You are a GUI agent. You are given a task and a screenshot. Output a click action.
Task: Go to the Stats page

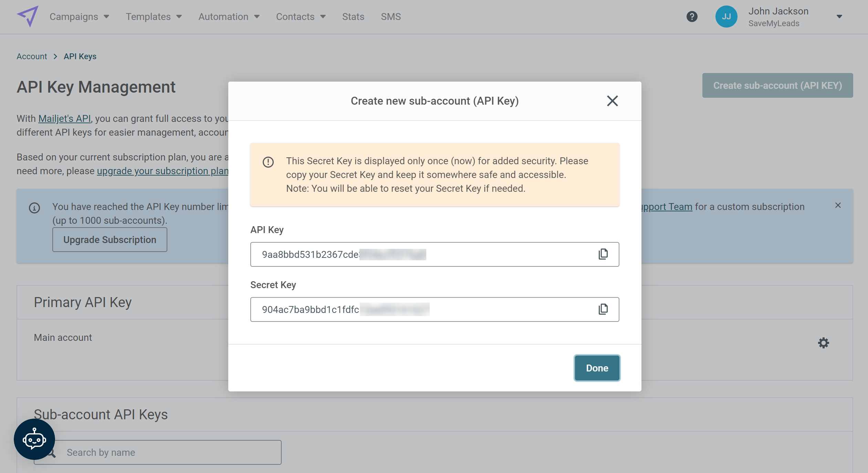pos(353,17)
